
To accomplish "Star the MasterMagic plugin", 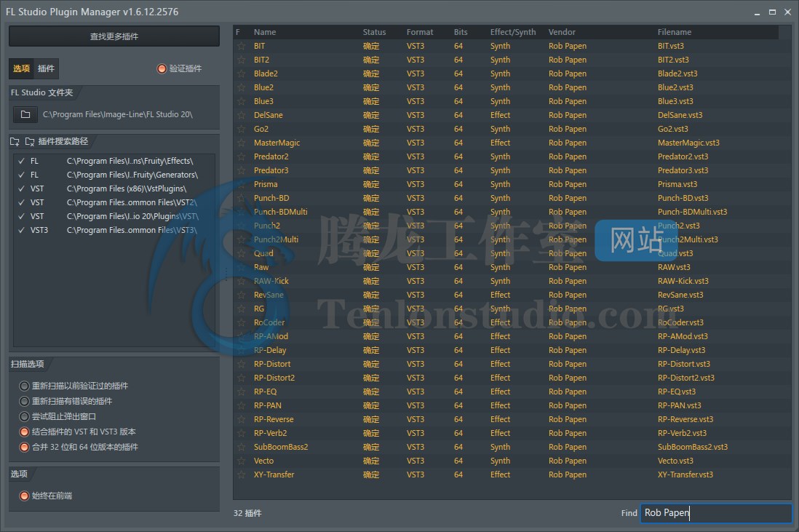I will [241, 143].
